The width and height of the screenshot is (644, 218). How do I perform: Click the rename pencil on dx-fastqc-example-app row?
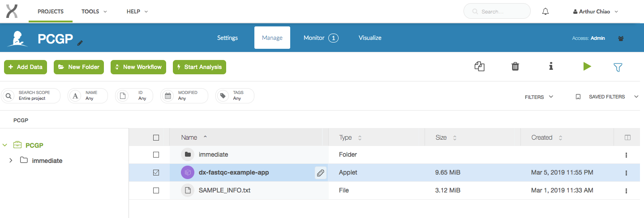[321, 173]
